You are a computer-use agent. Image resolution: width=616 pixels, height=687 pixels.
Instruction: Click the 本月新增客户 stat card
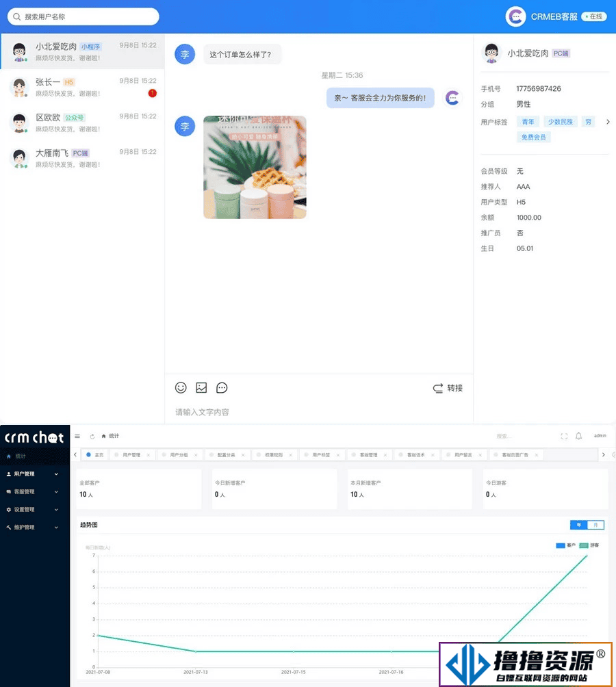click(410, 489)
